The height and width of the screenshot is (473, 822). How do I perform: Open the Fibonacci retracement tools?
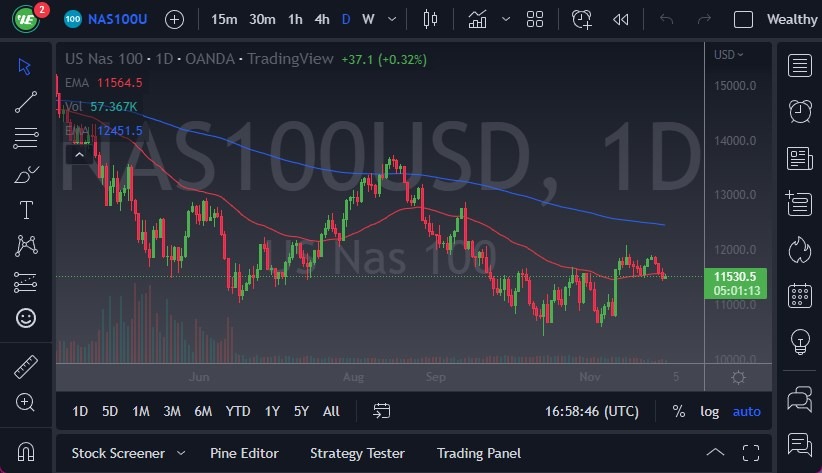25,138
